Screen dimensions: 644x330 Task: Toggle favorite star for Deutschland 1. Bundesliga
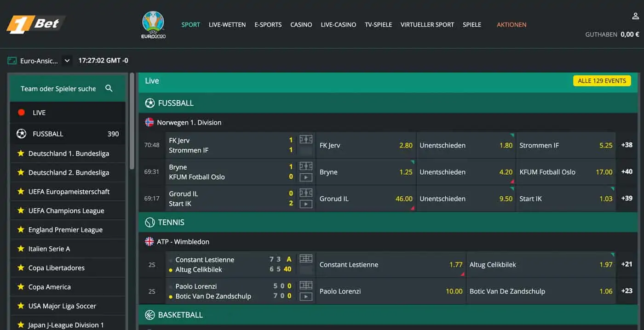pyautogui.click(x=21, y=153)
